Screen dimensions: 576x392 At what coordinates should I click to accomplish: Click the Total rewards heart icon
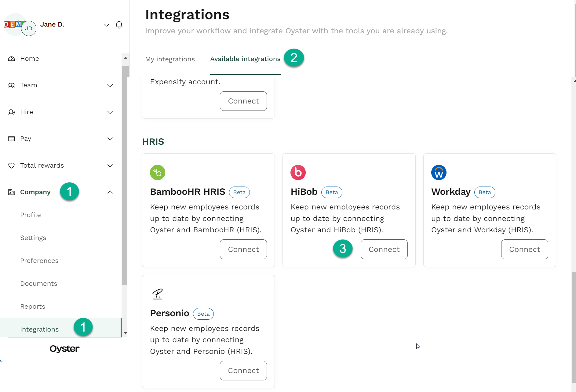click(11, 165)
